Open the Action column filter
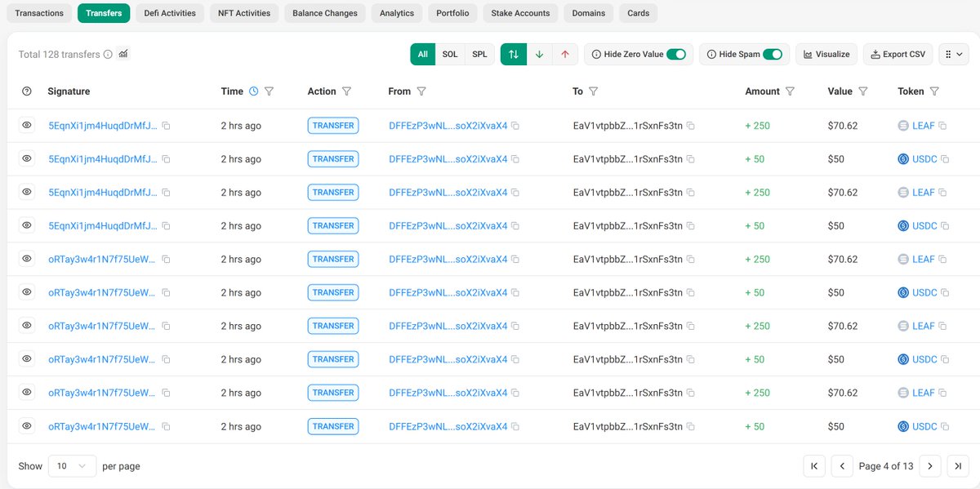Image resolution: width=980 pixels, height=489 pixels. pos(346,91)
